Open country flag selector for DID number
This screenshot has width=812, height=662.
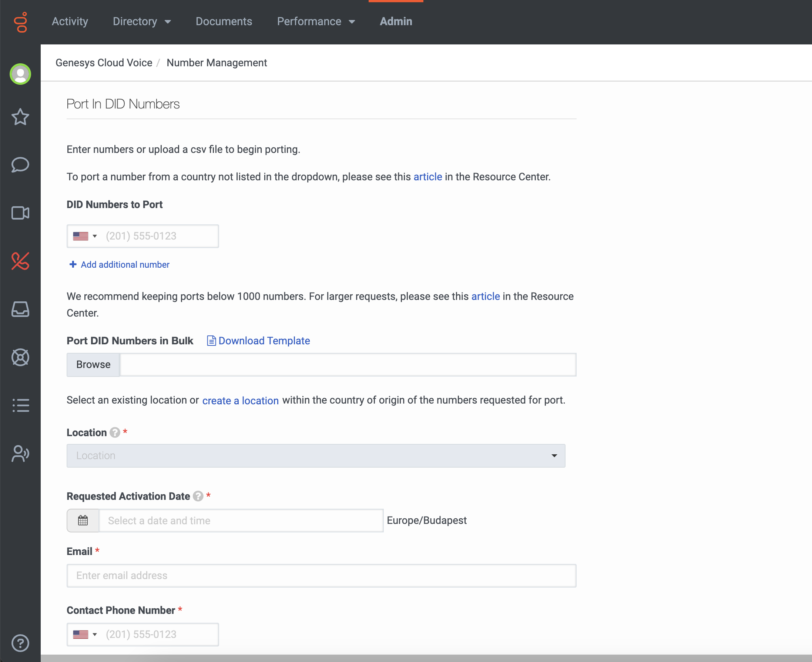[x=85, y=236]
